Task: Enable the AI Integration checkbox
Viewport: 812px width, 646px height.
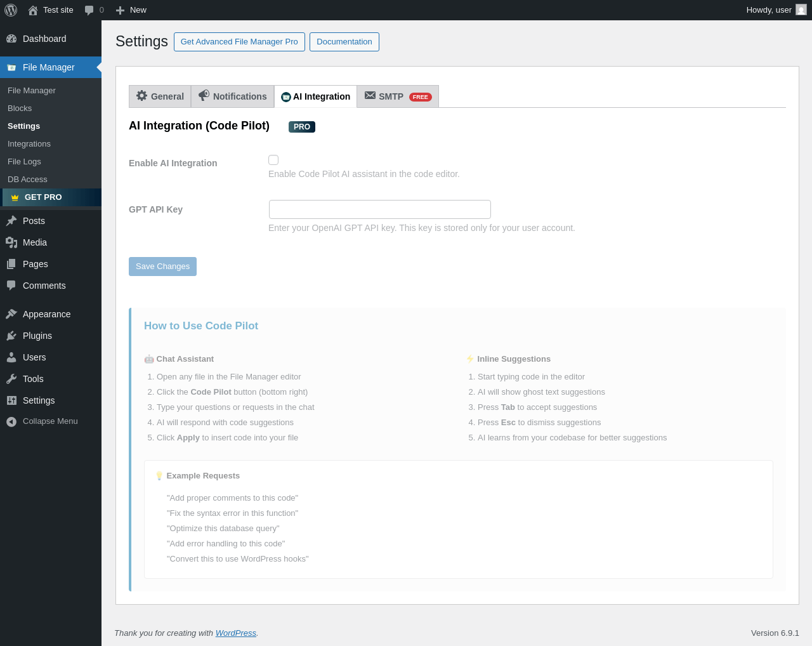Action: pos(273,160)
